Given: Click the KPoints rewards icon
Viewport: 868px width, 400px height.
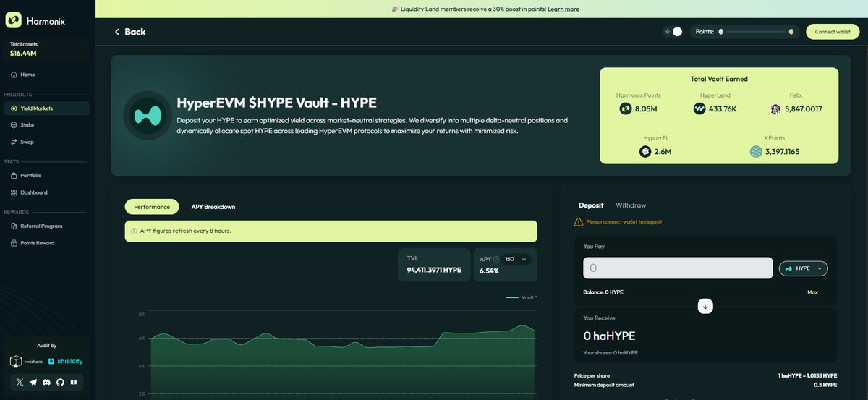Looking at the screenshot, I should pyautogui.click(x=756, y=151).
